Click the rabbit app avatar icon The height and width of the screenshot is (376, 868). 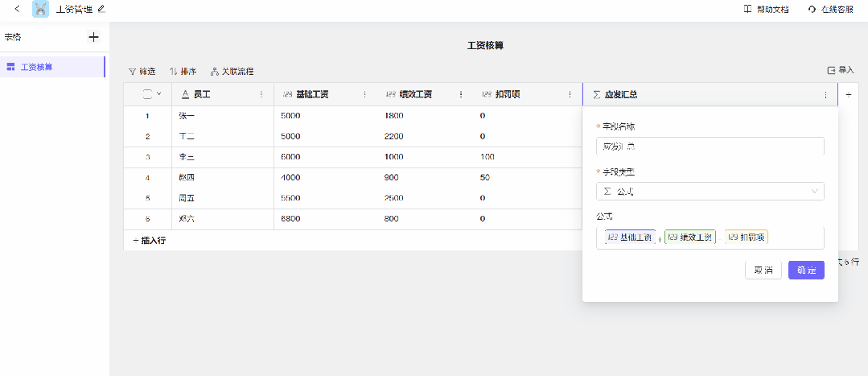tap(40, 9)
